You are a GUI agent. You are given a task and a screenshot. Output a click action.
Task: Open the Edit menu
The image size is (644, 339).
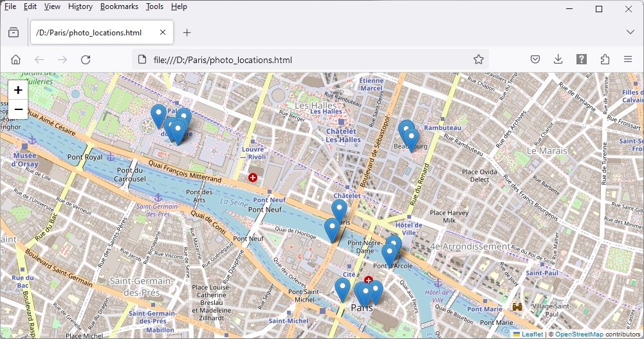pyautogui.click(x=30, y=6)
